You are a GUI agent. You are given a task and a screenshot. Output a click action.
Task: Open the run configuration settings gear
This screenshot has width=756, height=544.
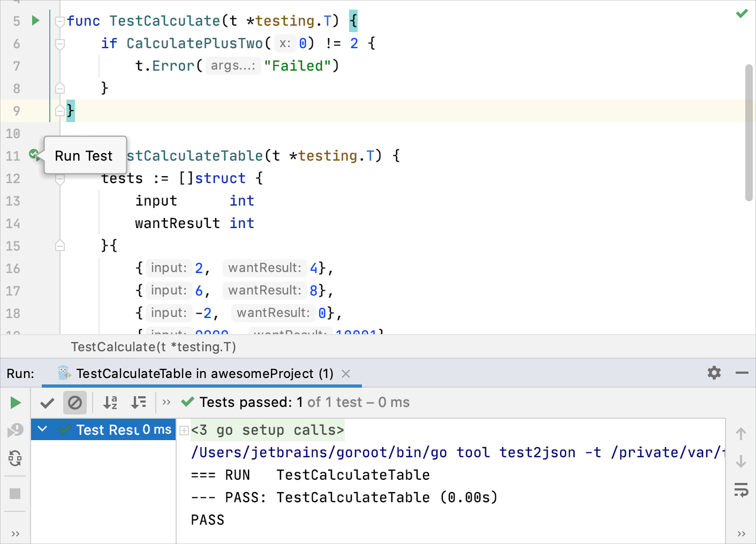pos(714,373)
